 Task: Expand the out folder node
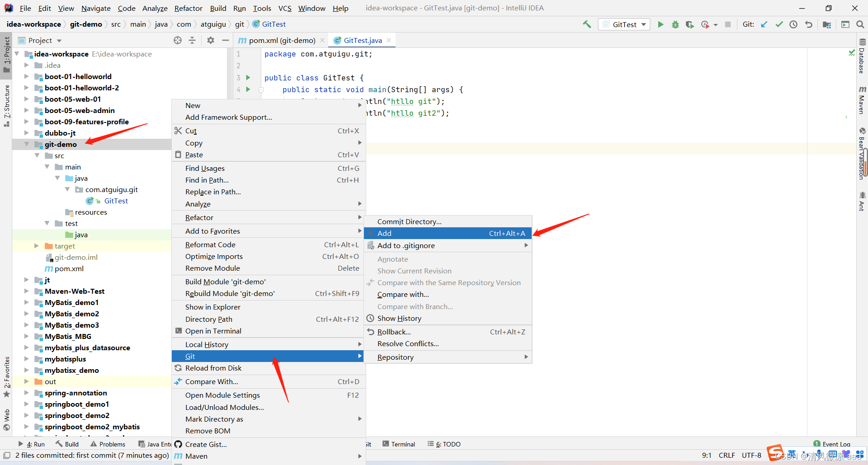27,381
